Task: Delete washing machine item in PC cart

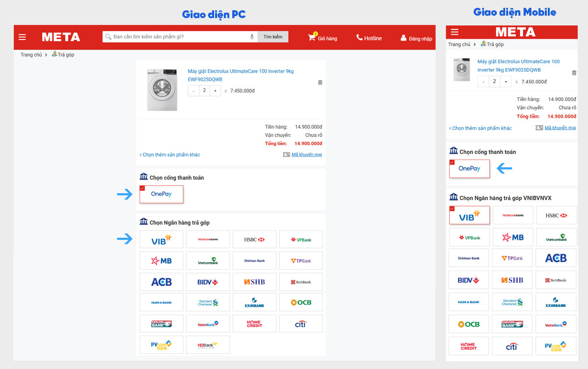Action: [320, 83]
